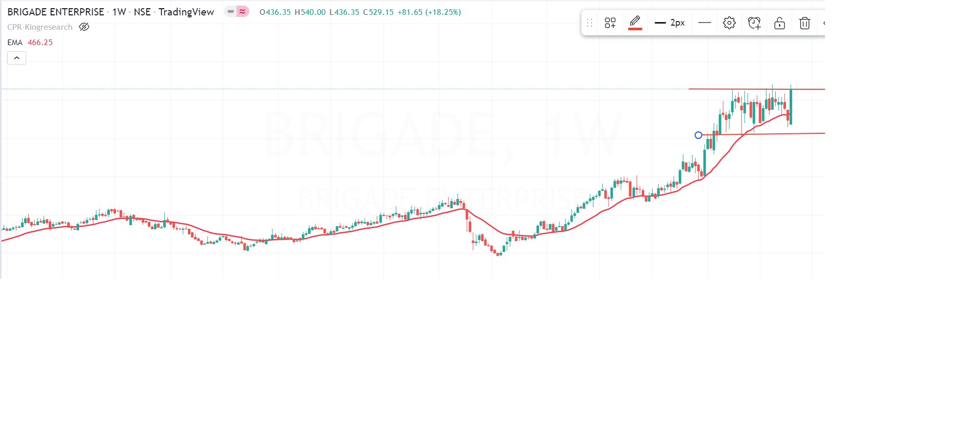This screenshot has width=980, height=440.
Task: Lock the selected drawing with padlock icon
Action: (779, 23)
